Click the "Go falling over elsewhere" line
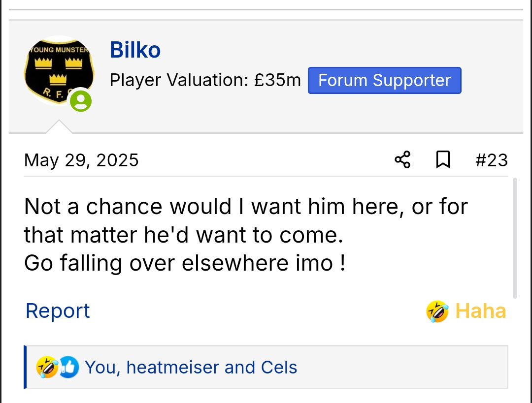This screenshot has width=532, height=403. pos(184,263)
